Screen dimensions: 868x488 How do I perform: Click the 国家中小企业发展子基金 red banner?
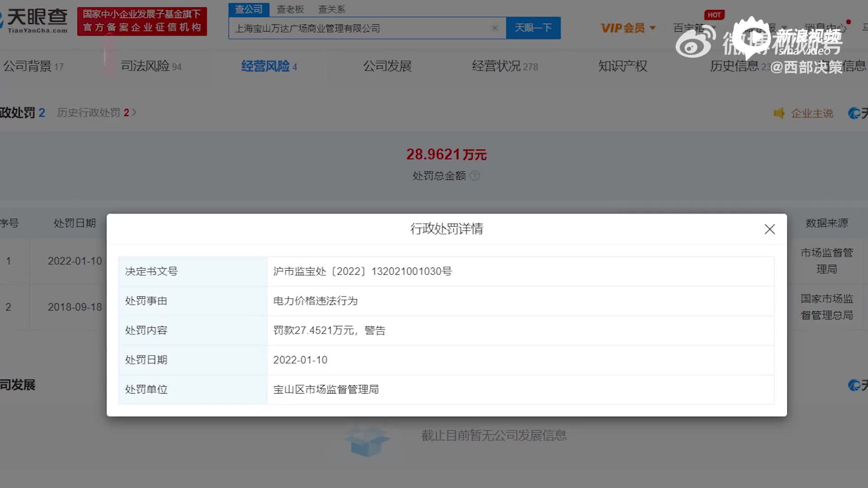click(142, 21)
